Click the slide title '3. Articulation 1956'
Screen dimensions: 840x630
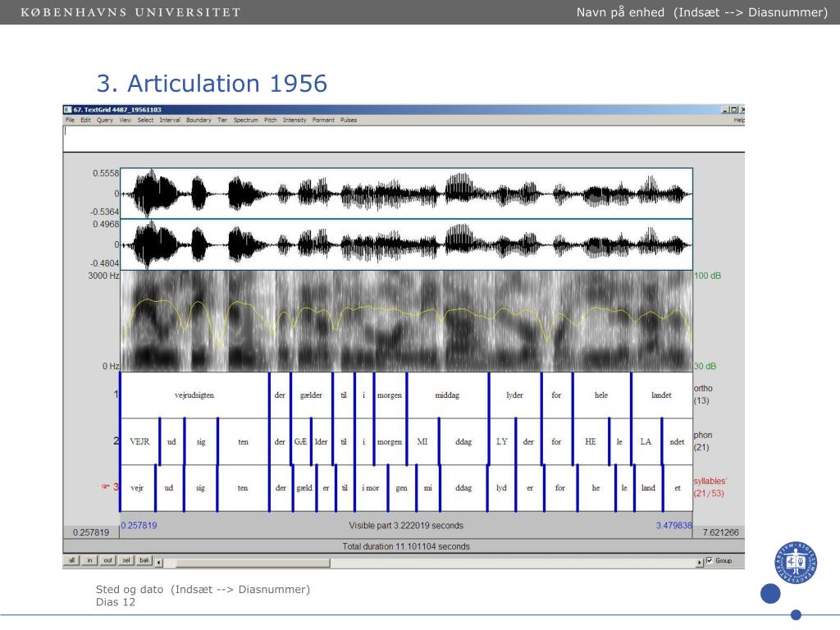tap(212, 83)
